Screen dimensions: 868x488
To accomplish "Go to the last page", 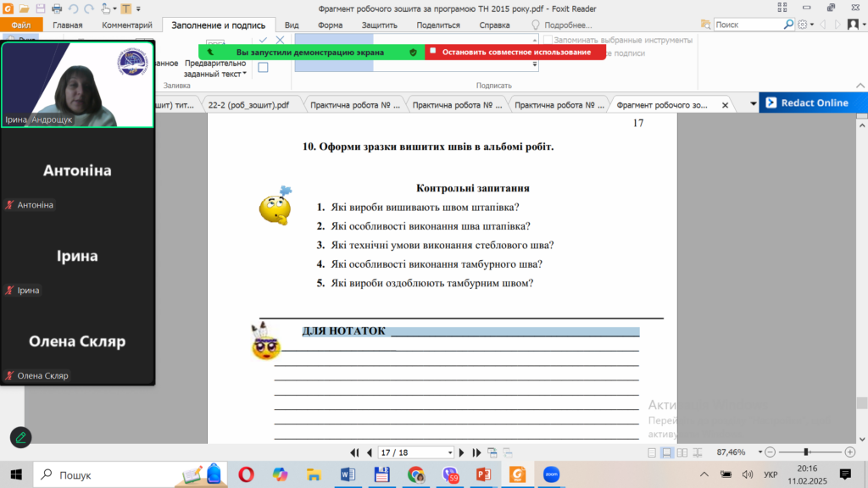I will [476, 452].
